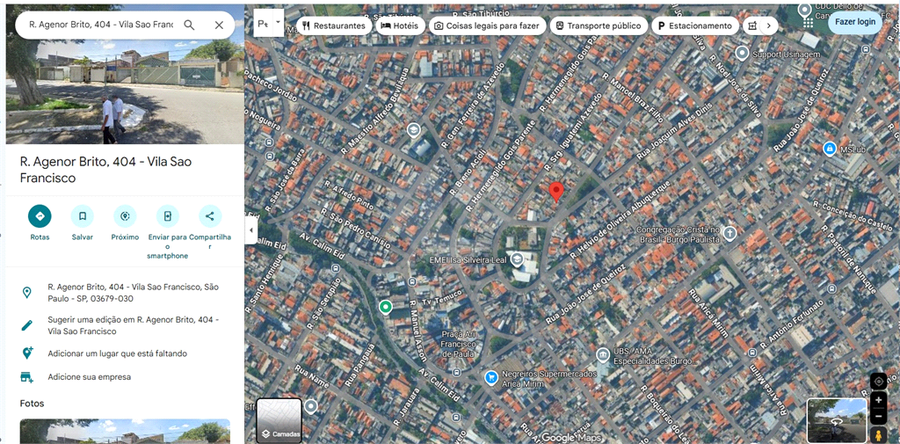The image size is (900, 444).
Task: Open Rotas directions
Action: click(40, 215)
